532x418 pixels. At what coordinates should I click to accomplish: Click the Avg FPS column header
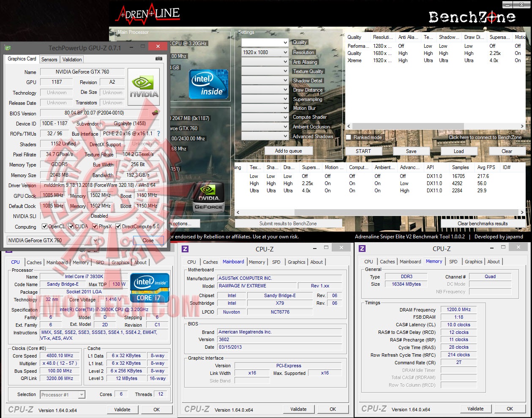[x=486, y=167]
